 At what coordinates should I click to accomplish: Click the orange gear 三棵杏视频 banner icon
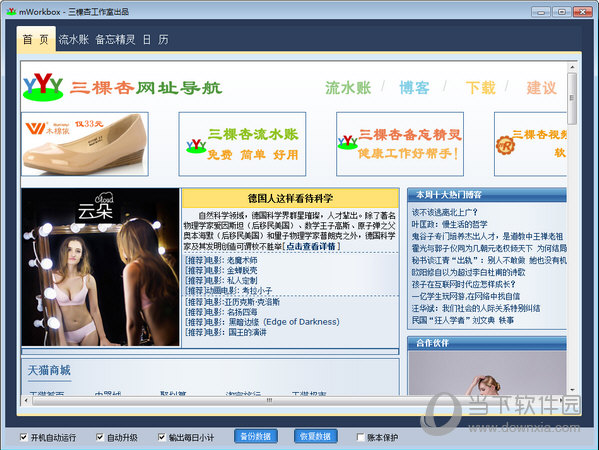505,145
